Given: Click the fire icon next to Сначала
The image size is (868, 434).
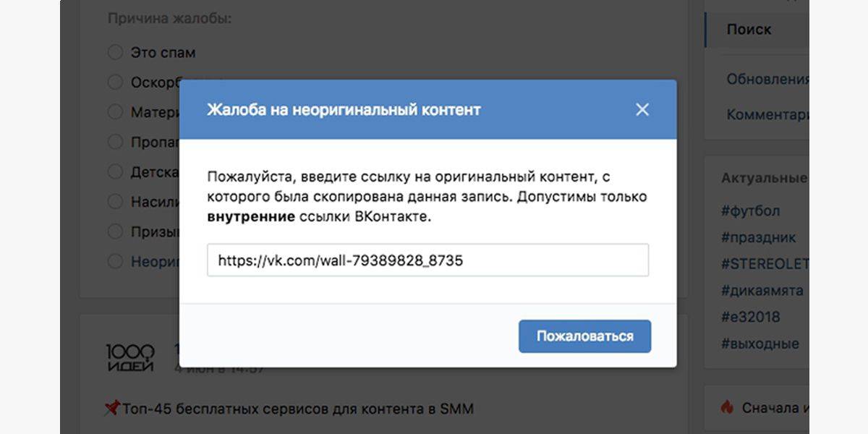Looking at the screenshot, I should point(728,407).
